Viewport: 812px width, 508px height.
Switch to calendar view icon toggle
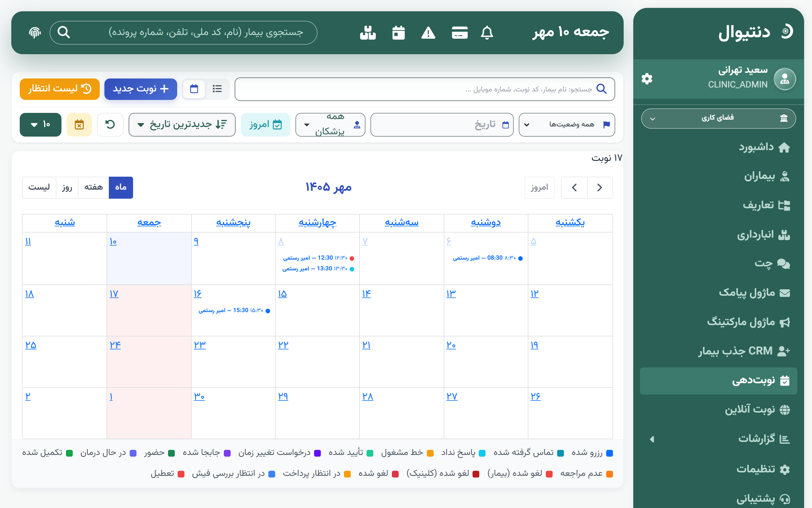[x=194, y=89]
